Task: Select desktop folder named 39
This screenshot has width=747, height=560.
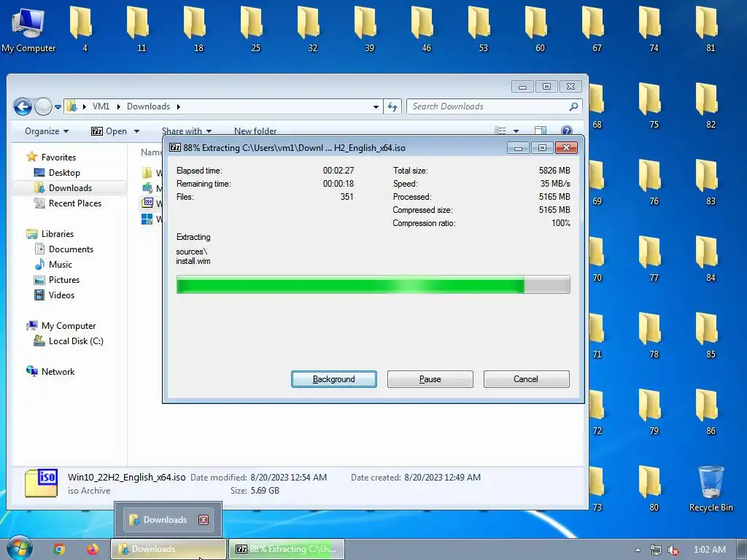Action: point(369,29)
